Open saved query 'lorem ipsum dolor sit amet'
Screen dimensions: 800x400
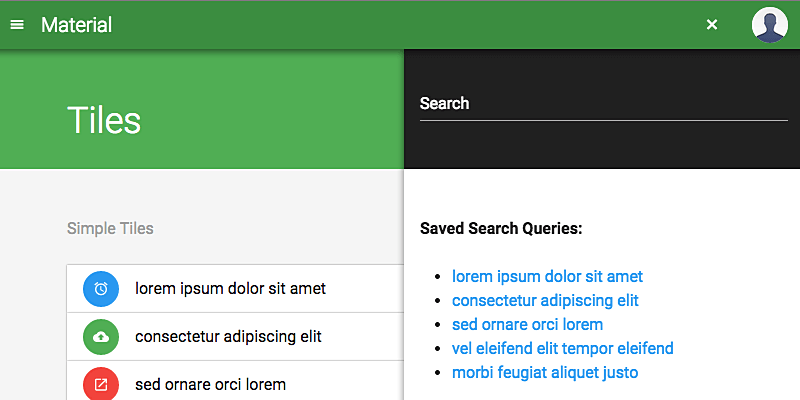pos(547,277)
